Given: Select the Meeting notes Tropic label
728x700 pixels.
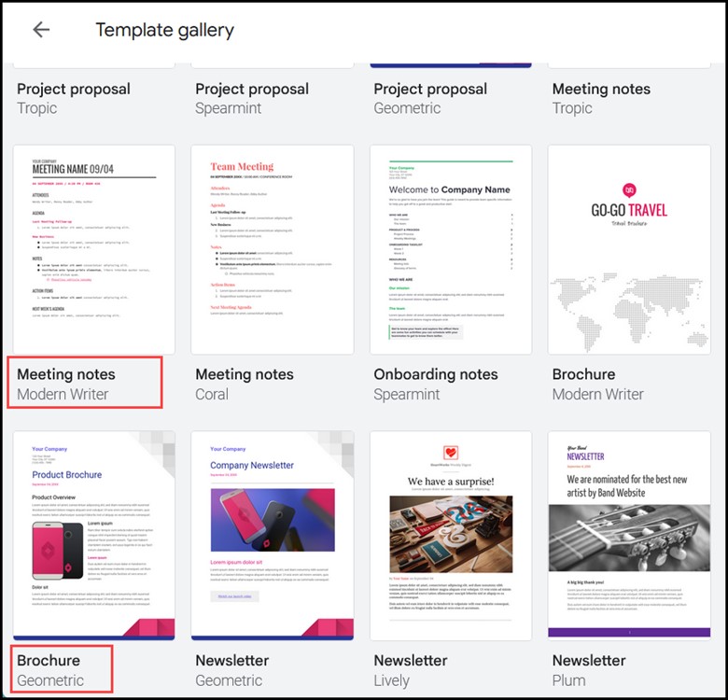Looking at the screenshot, I should pyautogui.click(x=601, y=98).
